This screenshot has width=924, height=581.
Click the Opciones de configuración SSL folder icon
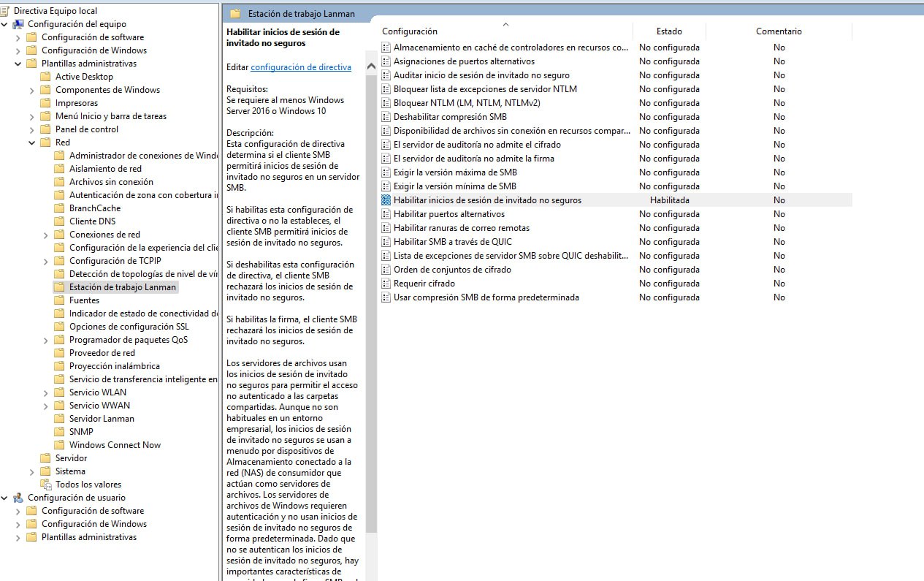59,327
